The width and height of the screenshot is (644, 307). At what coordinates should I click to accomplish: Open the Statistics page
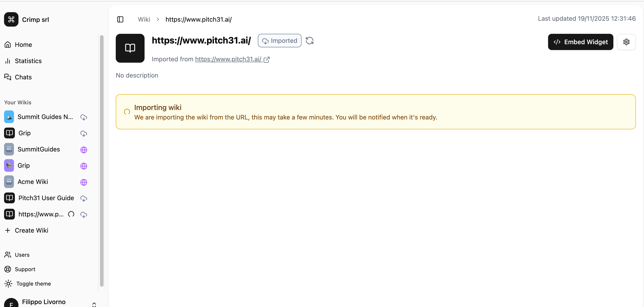click(x=28, y=61)
